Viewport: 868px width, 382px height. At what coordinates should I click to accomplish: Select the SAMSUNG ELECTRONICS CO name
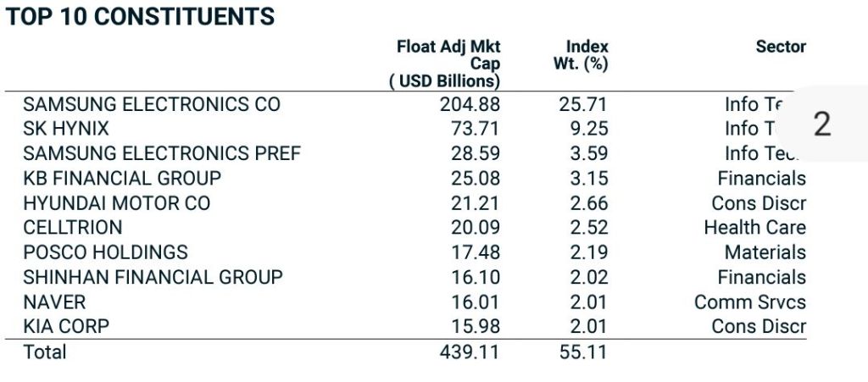pyautogui.click(x=151, y=104)
